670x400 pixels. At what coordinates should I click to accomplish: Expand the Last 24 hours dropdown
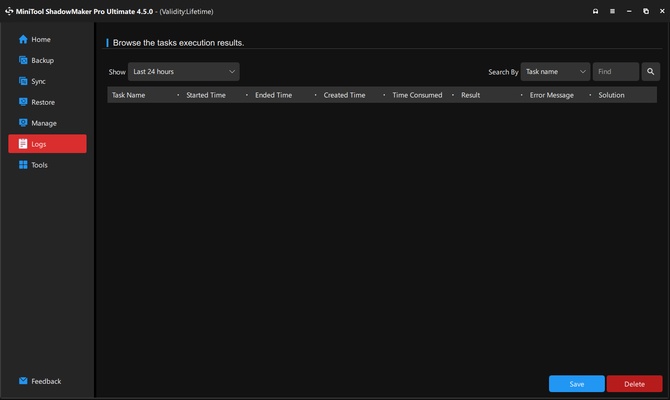[184, 72]
